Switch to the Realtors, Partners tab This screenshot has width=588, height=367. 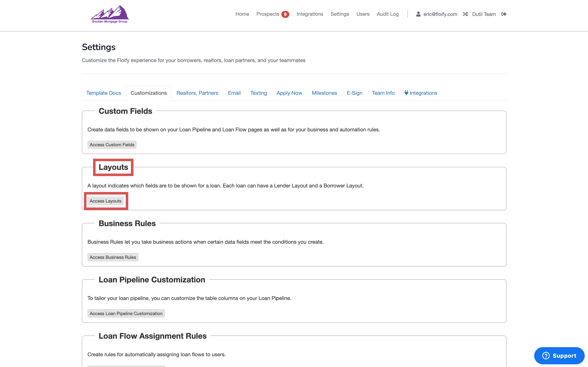point(197,93)
